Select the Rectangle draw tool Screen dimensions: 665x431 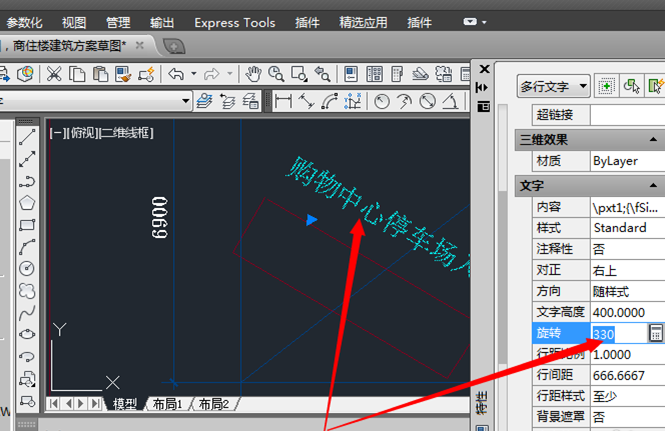[x=27, y=225]
